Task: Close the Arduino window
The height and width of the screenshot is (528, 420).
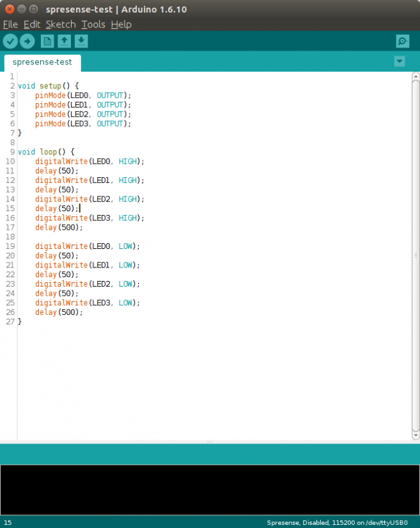Action: point(8,9)
